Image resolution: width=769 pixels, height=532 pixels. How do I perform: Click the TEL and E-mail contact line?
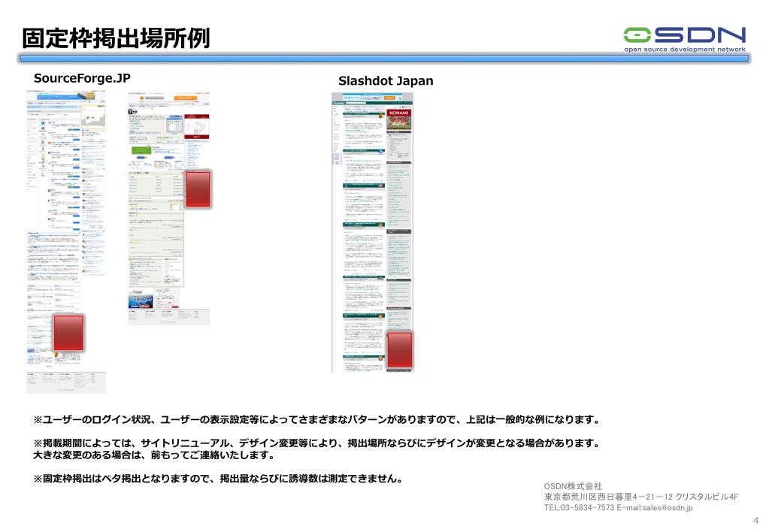point(619,507)
